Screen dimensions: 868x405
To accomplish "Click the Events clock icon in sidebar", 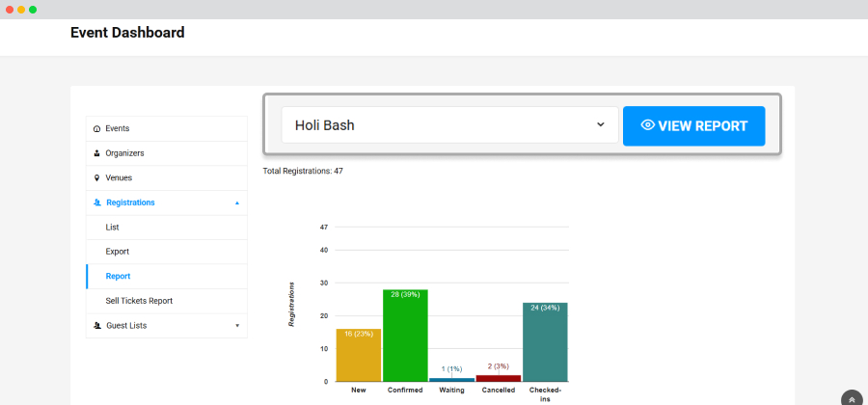I will [96, 129].
